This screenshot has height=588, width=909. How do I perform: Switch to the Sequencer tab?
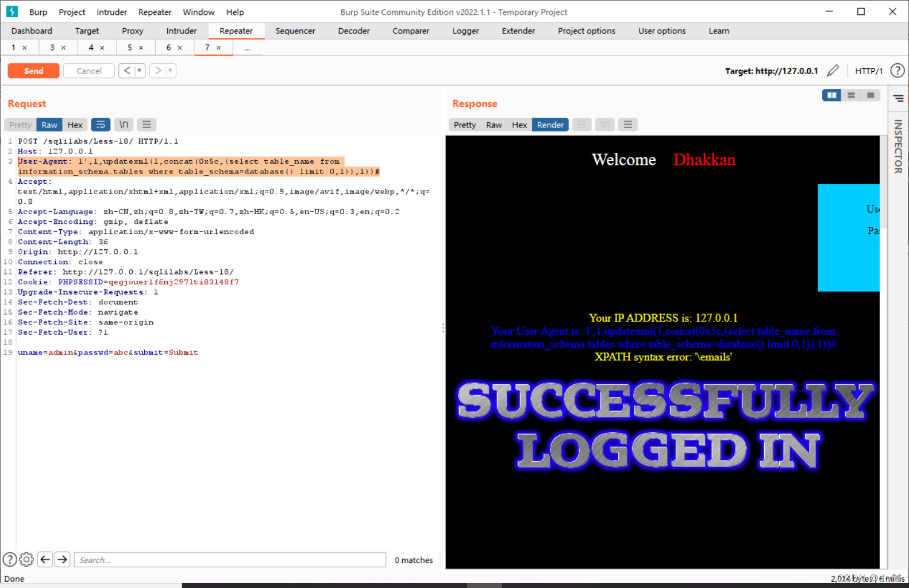pos(295,31)
